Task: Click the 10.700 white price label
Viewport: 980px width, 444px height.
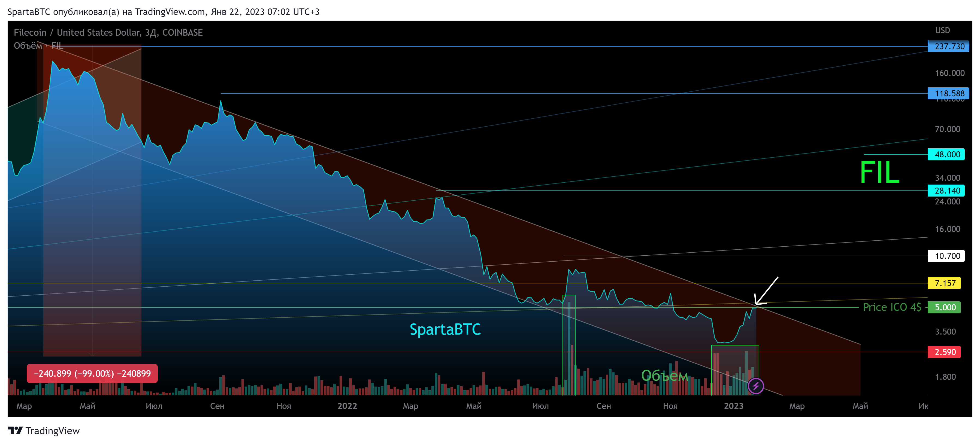Action: coord(946,256)
